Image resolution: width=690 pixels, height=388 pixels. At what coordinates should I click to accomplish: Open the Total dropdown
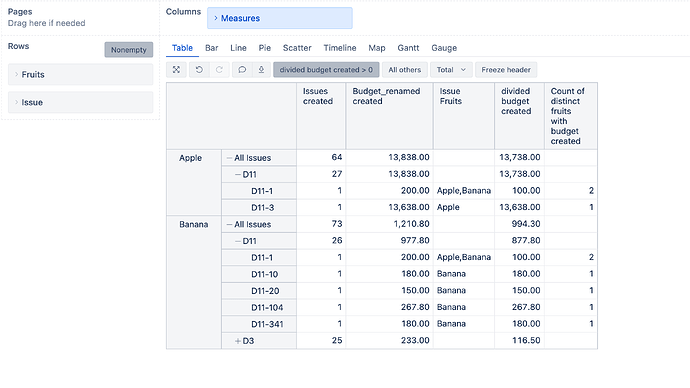[x=451, y=70]
